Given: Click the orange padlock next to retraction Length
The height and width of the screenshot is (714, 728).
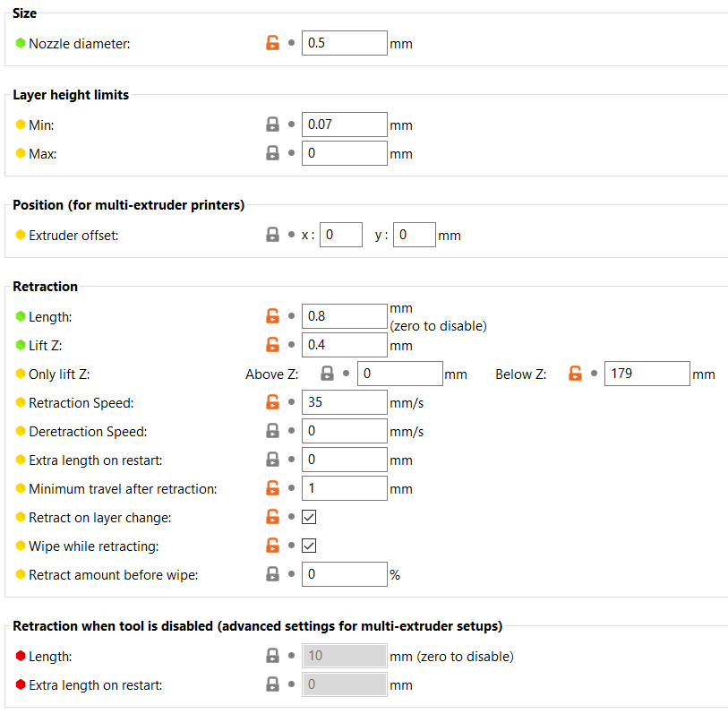Looking at the screenshot, I should pos(273,315).
